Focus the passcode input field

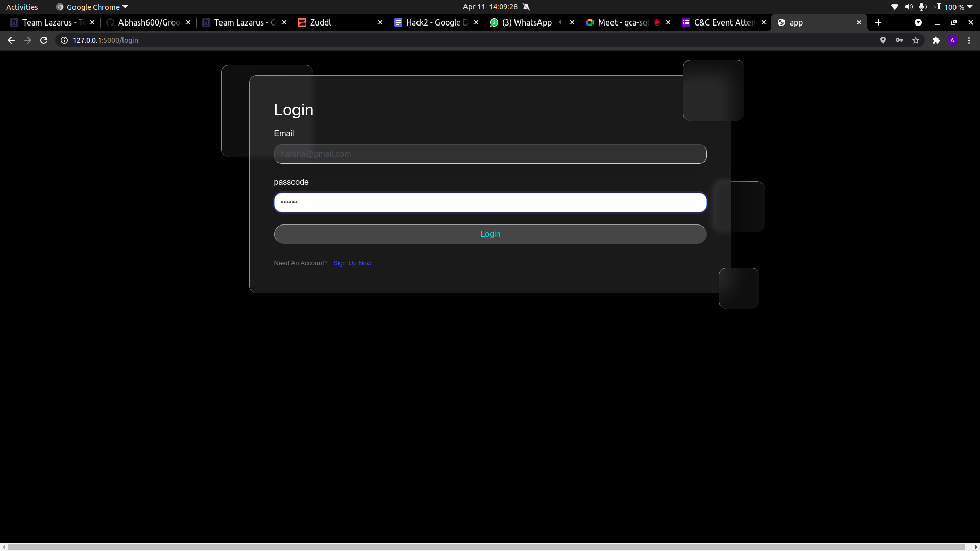point(490,203)
